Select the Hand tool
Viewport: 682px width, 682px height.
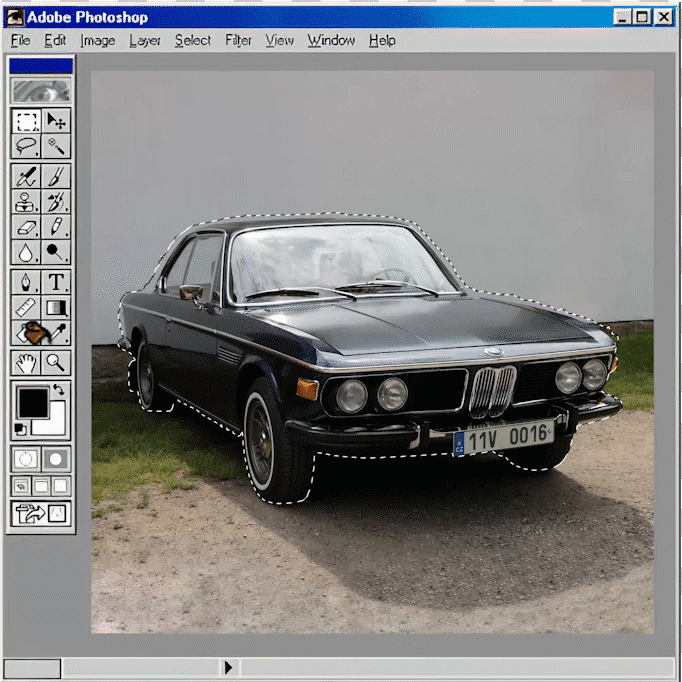tap(27, 362)
